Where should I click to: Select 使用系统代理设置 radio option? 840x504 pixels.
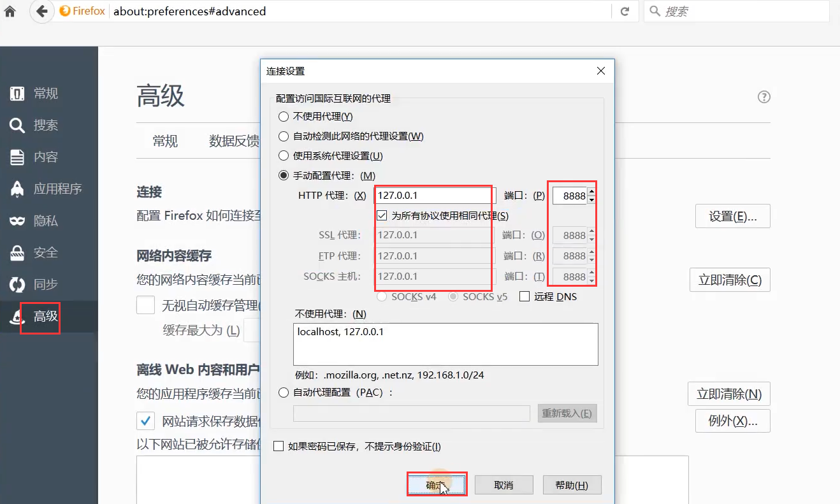tap(284, 156)
